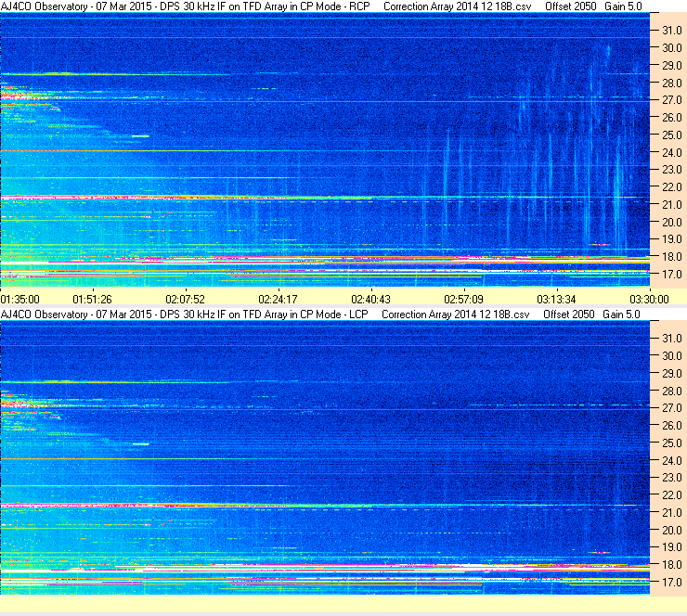Select the 02:24:17 time axis label
Screen dimensions: 687x616
tap(278, 300)
